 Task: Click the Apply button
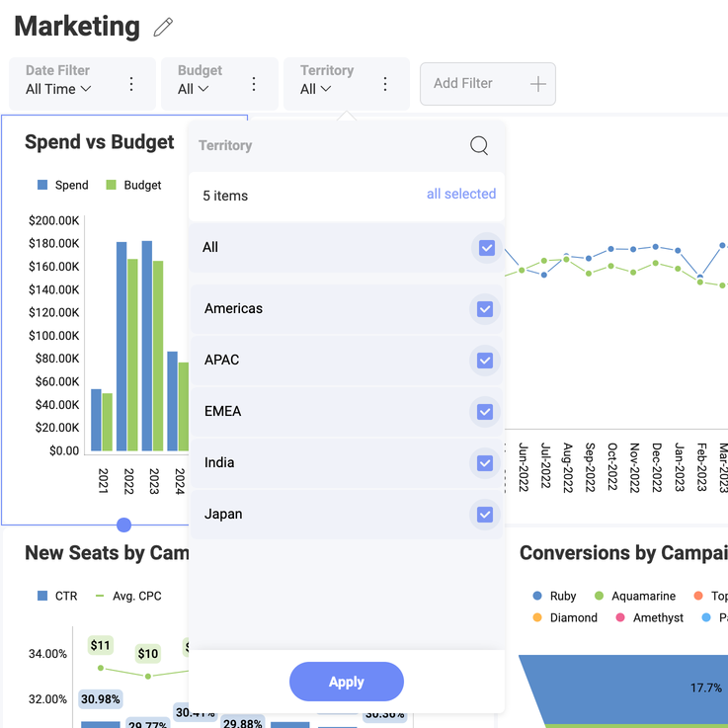tap(347, 682)
